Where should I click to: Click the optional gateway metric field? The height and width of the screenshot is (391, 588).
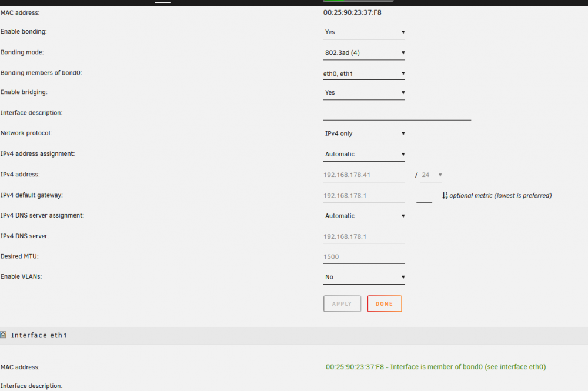point(424,196)
